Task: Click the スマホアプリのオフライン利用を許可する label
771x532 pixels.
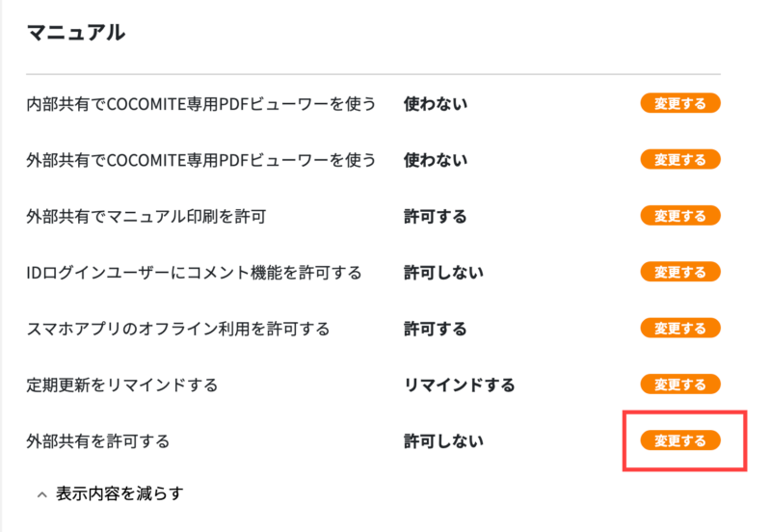Action: pyautogui.click(x=178, y=329)
